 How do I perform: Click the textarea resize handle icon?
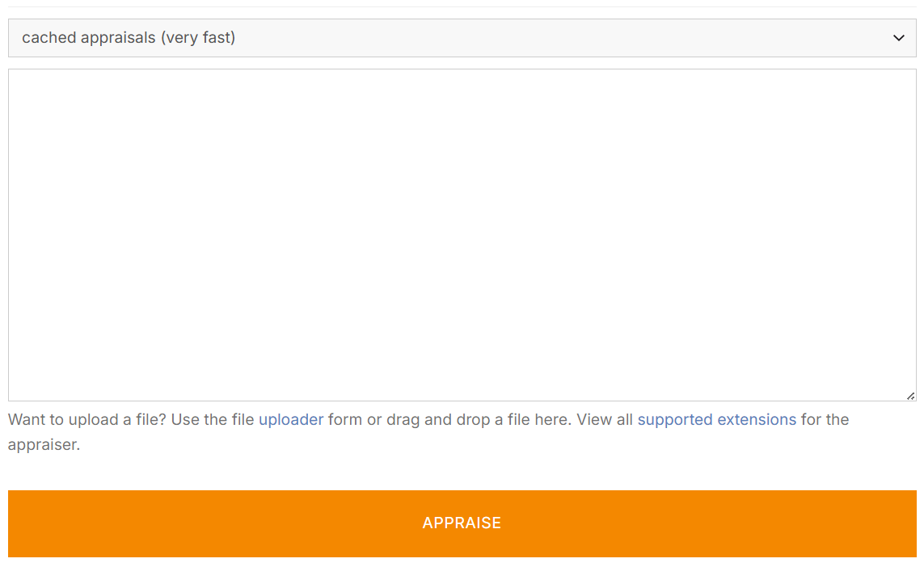tap(911, 396)
